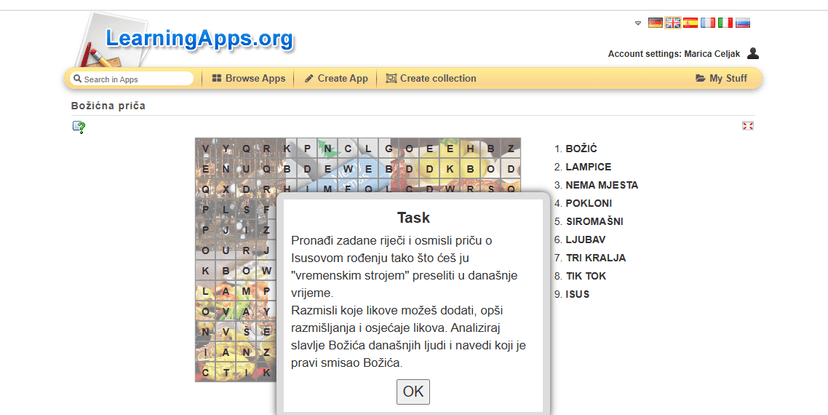Open My Stuff folder
Image resolution: width=828 pixels, height=415 pixels.
pyautogui.click(x=721, y=78)
